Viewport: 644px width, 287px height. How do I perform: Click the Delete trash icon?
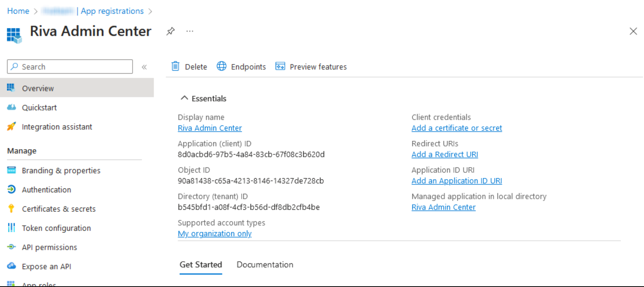pyautogui.click(x=175, y=66)
